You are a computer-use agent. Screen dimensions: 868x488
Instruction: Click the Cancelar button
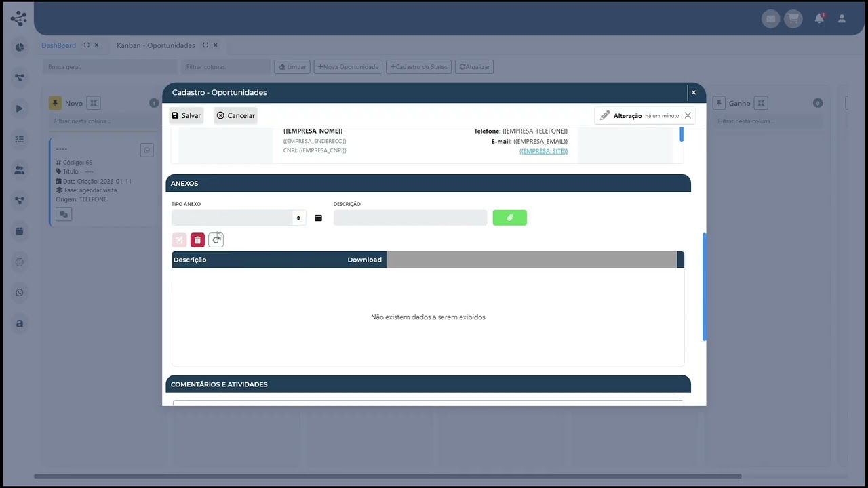[235, 115]
